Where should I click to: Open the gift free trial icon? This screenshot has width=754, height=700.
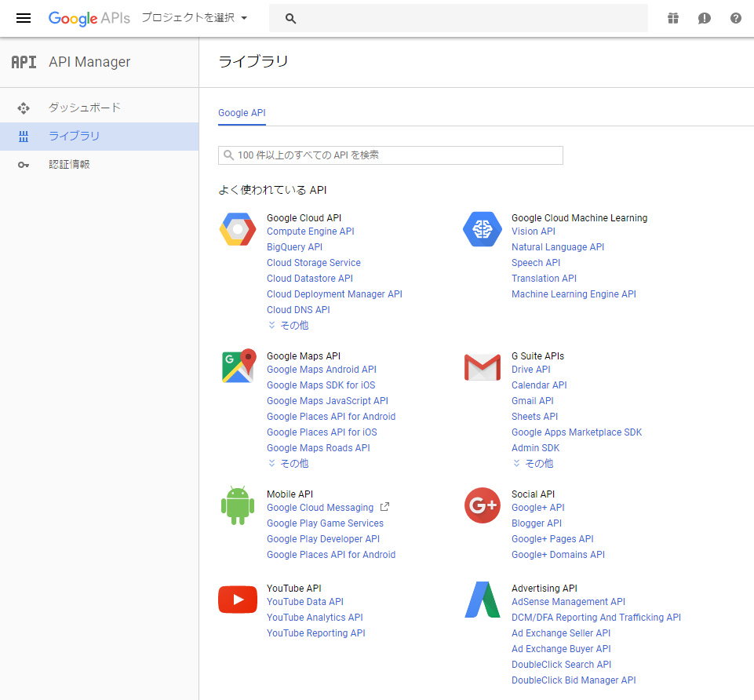(x=673, y=18)
